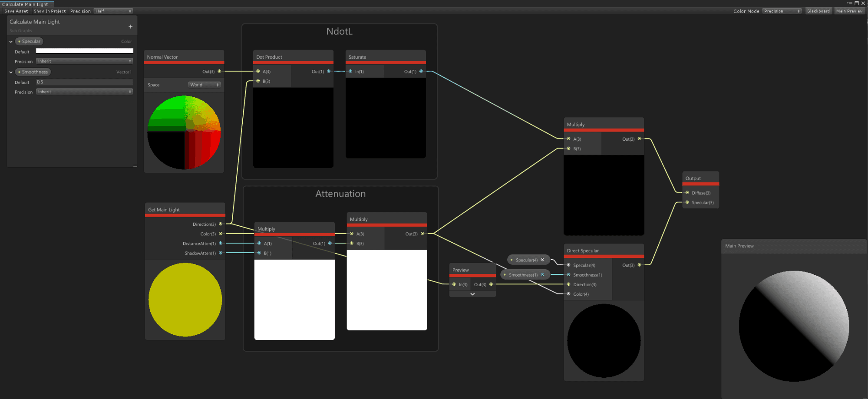The width and height of the screenshot is (868, 399).
Task: Open the Color Mode dropdown
Action: (782, 11)
